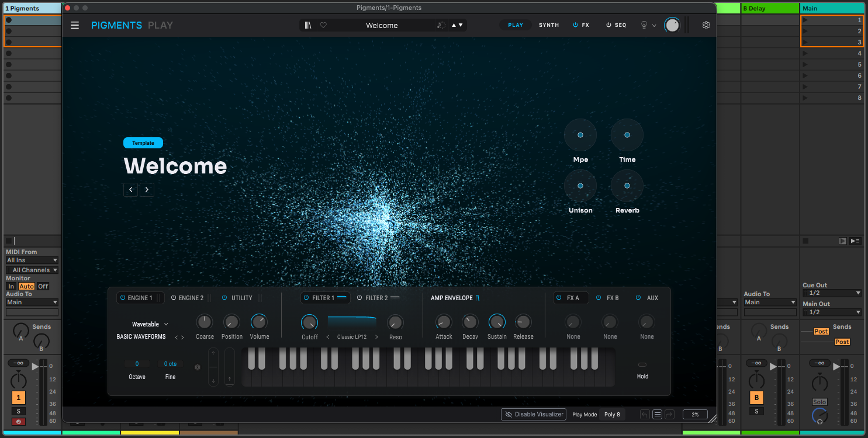Launch scene 1 in the Main track
Viewport: 868px width, 438px height.
[805, 20]
